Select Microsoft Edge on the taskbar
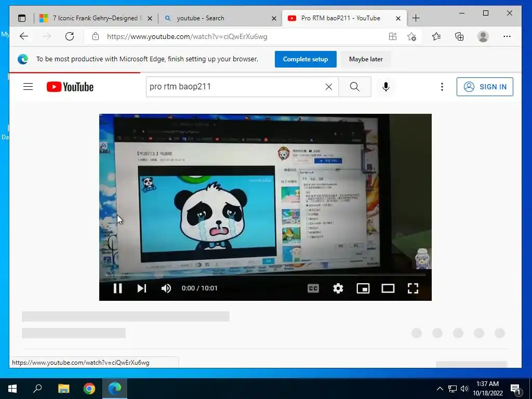Image resolution: width=532 pixels, height=399 pixels. 115,389
